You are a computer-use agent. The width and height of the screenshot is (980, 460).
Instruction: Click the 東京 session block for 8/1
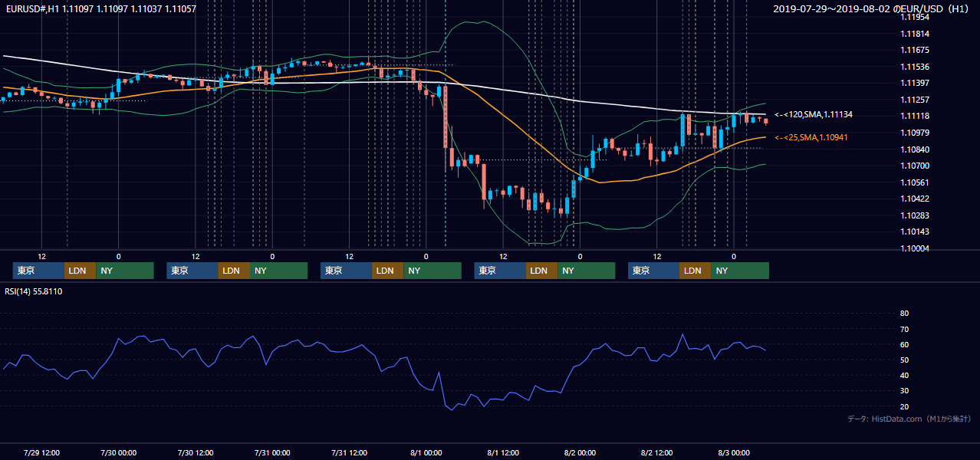(x=500, y=271)
